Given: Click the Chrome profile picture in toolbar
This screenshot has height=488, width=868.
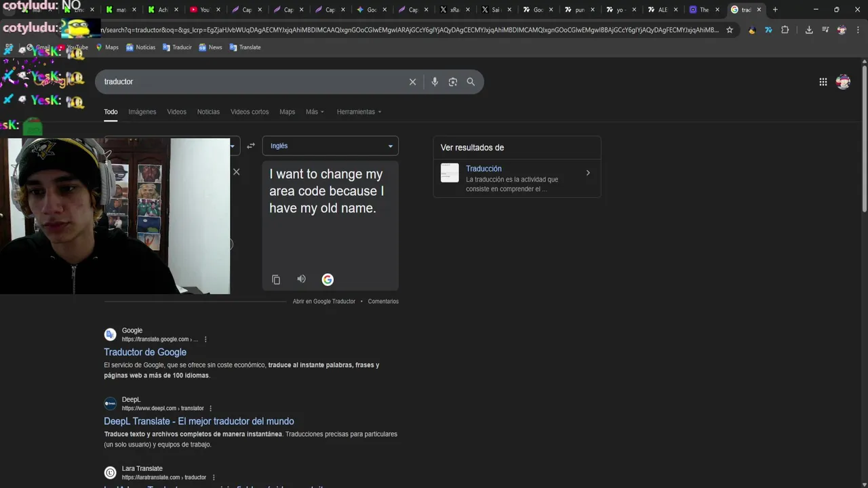Looking at the screenshot, I should pyautogui.click(x=842, y=30).
